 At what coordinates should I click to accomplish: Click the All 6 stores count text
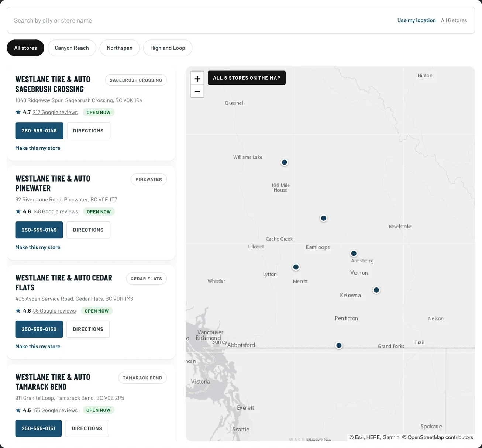click(x=454, y=20)
